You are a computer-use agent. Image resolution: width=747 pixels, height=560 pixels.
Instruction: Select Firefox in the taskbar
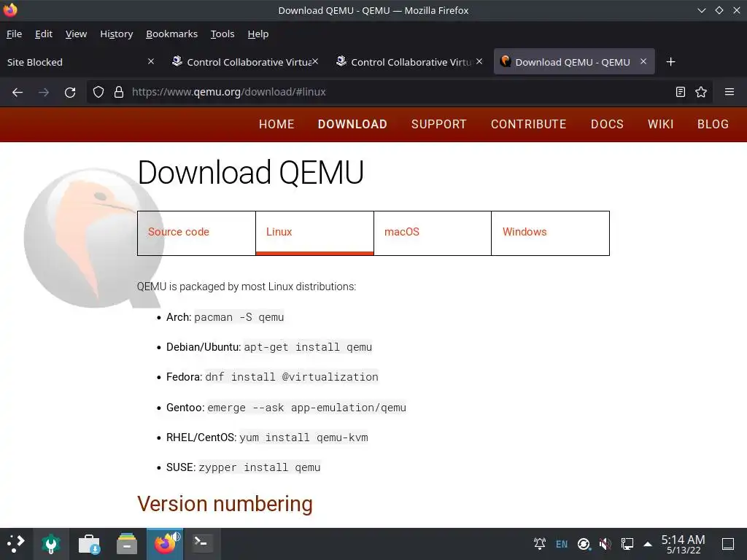tap(165, 544)
